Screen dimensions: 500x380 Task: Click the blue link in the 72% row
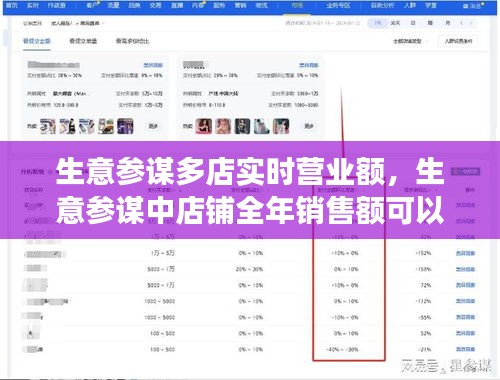(x=465, y=285)
